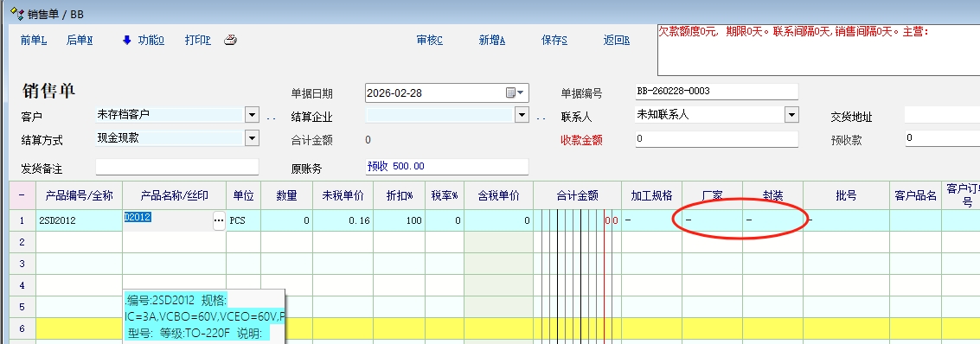Select the 2SD2012 product code cell

pyautogui.click(x=80, y=220)
